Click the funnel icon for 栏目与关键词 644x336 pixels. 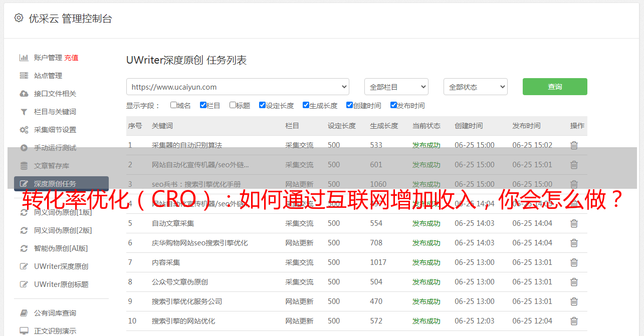pyautogui.click(x=24, y=112)
